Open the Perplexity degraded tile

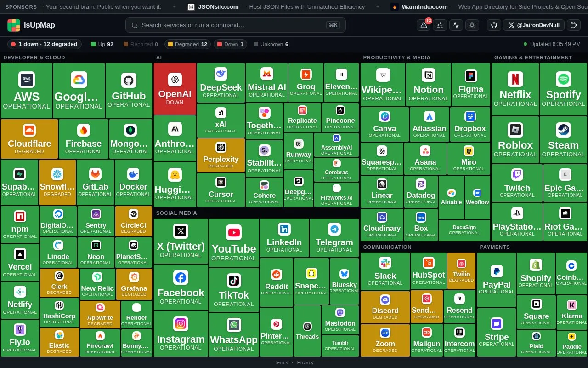click(x=221, y=155)
